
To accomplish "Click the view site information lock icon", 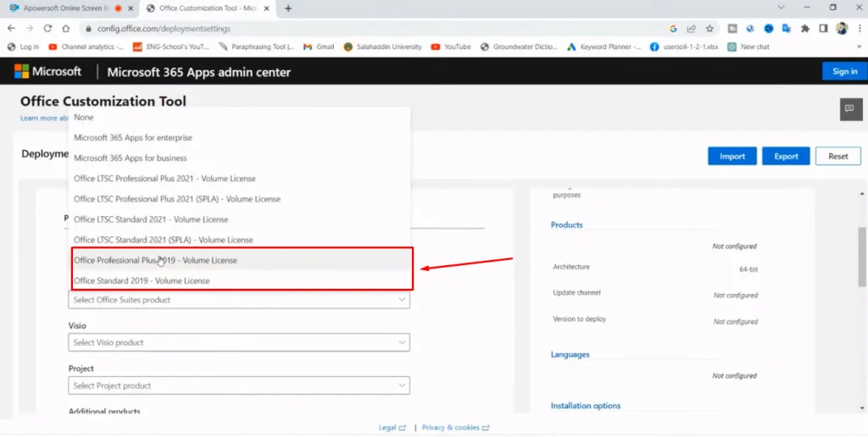I will click(x=88, y=29).
